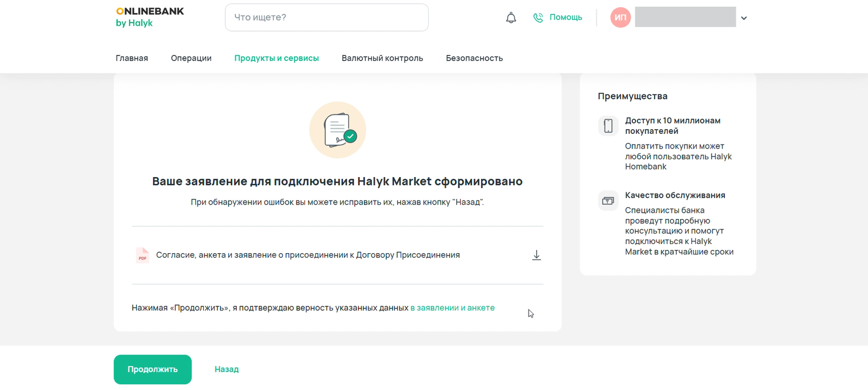Select the Продукты и сервисы tab
868x390 pixels.
tap(277, 58)
